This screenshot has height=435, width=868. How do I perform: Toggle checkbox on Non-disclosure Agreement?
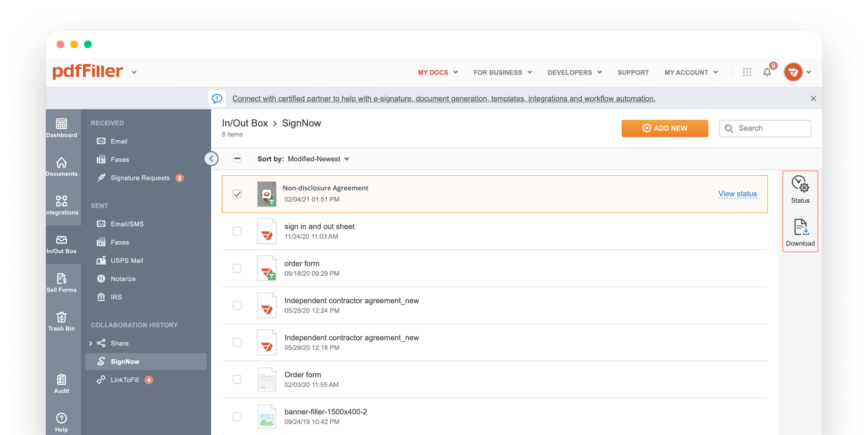pos(237,194)
